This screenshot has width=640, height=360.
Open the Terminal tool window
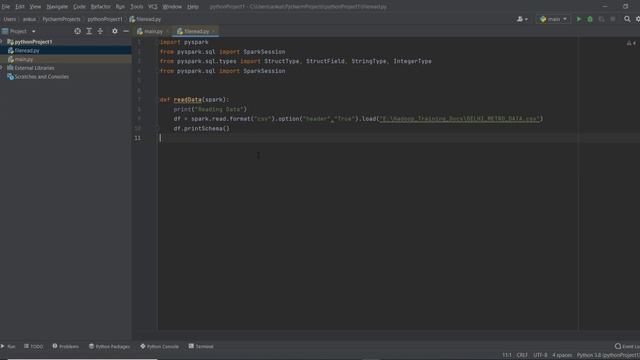(x=201, y=346)
